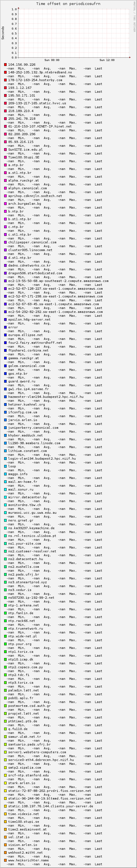Click the purple swatch beside chilipepper.canonical.com

coord(6,242)
